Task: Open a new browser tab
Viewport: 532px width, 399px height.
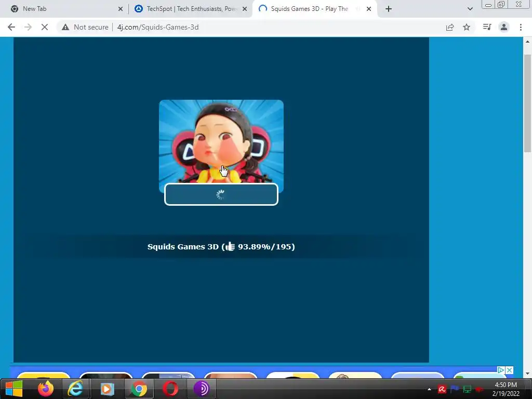Action: [x=389, y=9]
